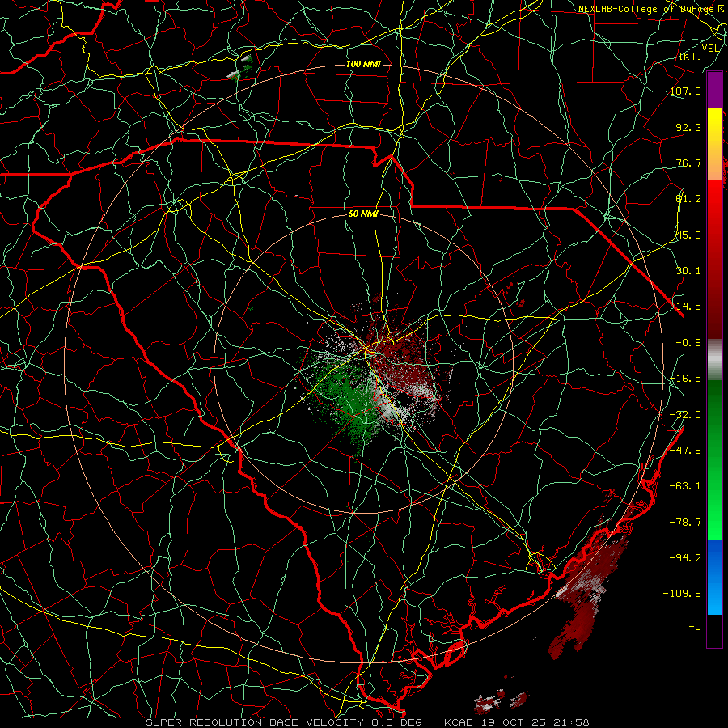728x728 pixels.
Task: Select the -16.5 legend value
Action: click(x=685, y=379)
